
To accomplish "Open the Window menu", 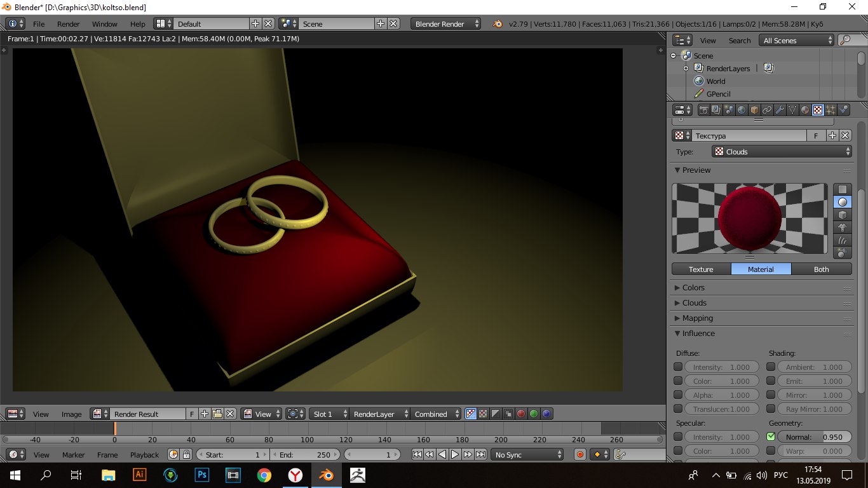I will tap(105, 24).
